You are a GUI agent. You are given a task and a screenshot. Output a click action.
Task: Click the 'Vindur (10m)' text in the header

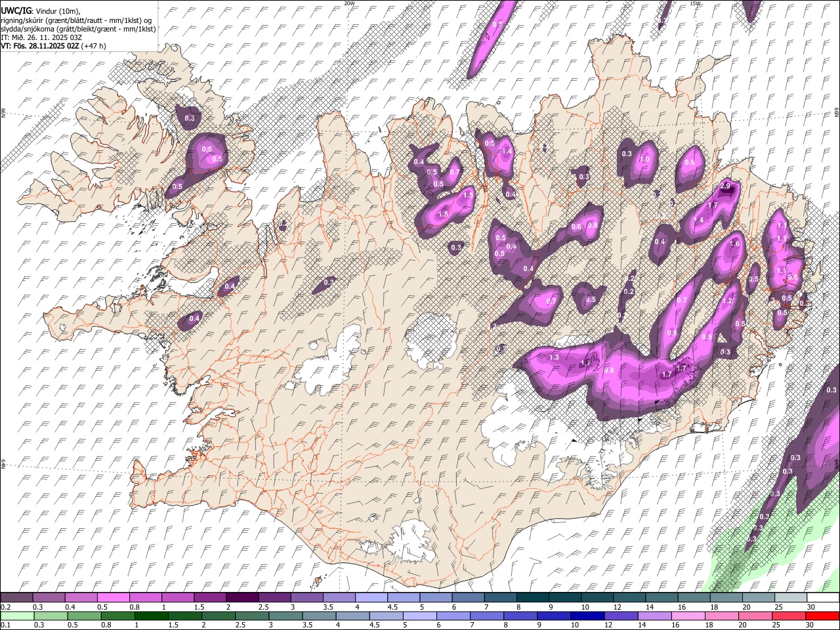pyautogui.click(x=58, y=11)
